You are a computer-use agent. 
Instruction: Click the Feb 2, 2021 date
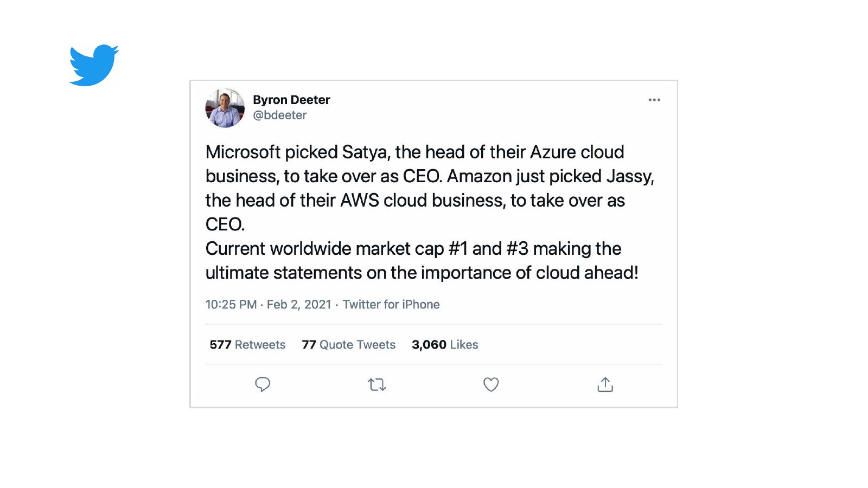299,305
